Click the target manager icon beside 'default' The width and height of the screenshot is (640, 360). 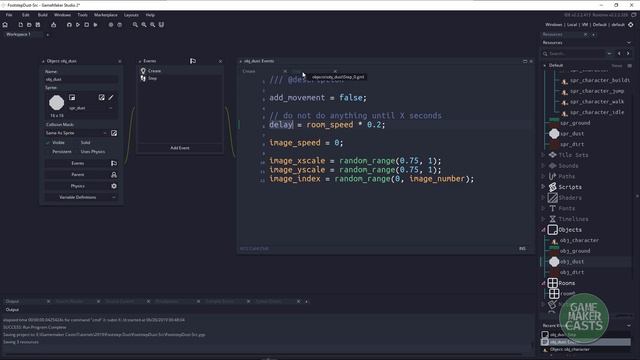(x=631, y=25)
